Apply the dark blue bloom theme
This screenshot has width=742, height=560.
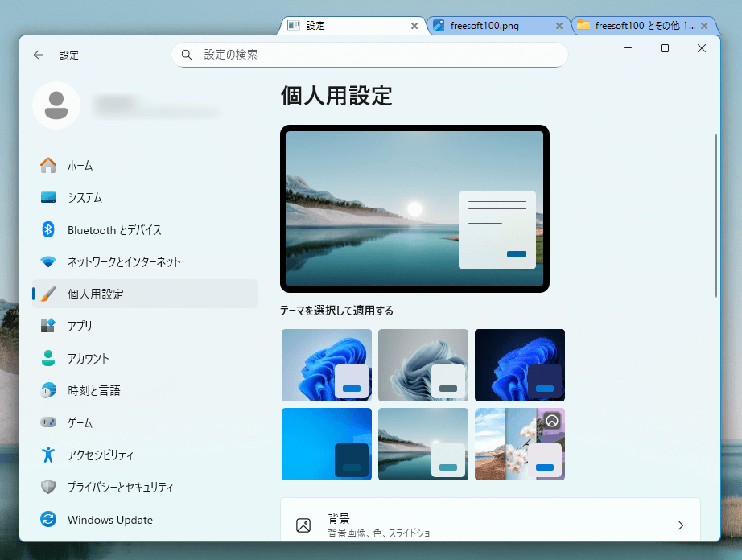coord(519,365)
